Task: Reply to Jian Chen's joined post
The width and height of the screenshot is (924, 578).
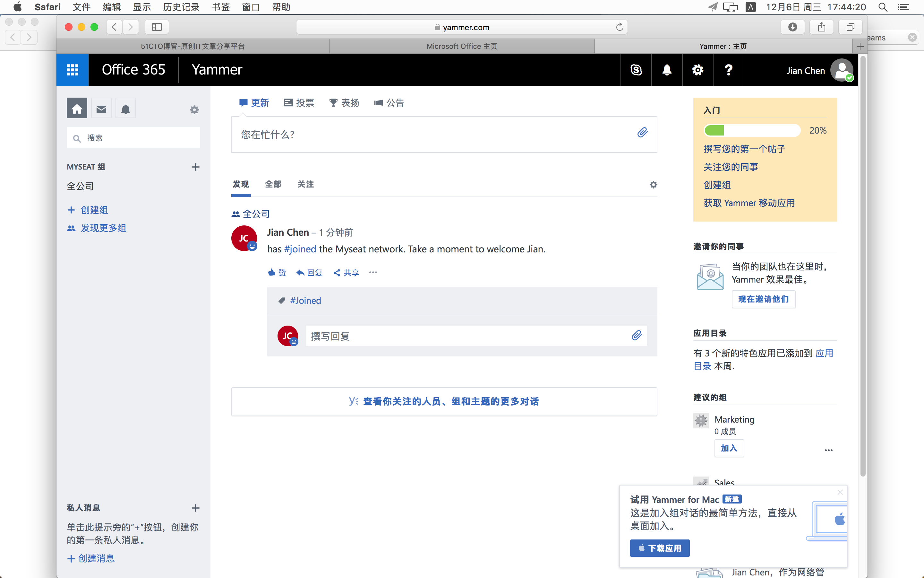Action: (x=310, y=273)
